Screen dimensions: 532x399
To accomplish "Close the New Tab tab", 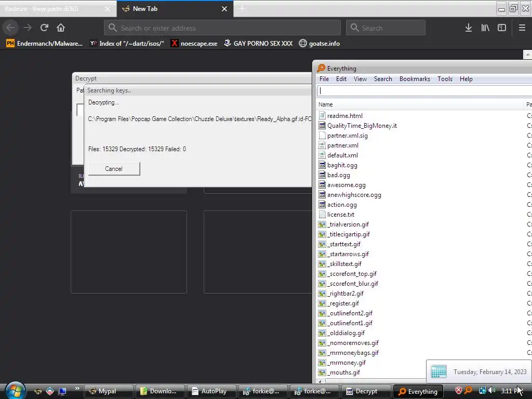I will pyautogui.click(x=224, y=9).
